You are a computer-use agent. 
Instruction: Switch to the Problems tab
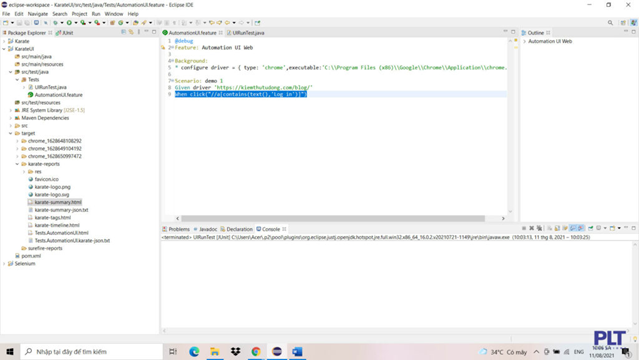176,229
